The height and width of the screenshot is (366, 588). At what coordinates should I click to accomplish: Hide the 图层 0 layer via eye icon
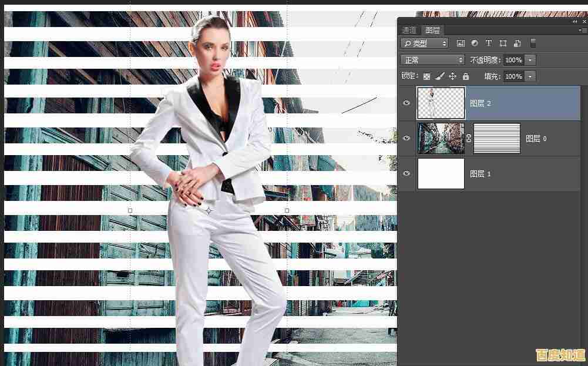pos(406,139)
